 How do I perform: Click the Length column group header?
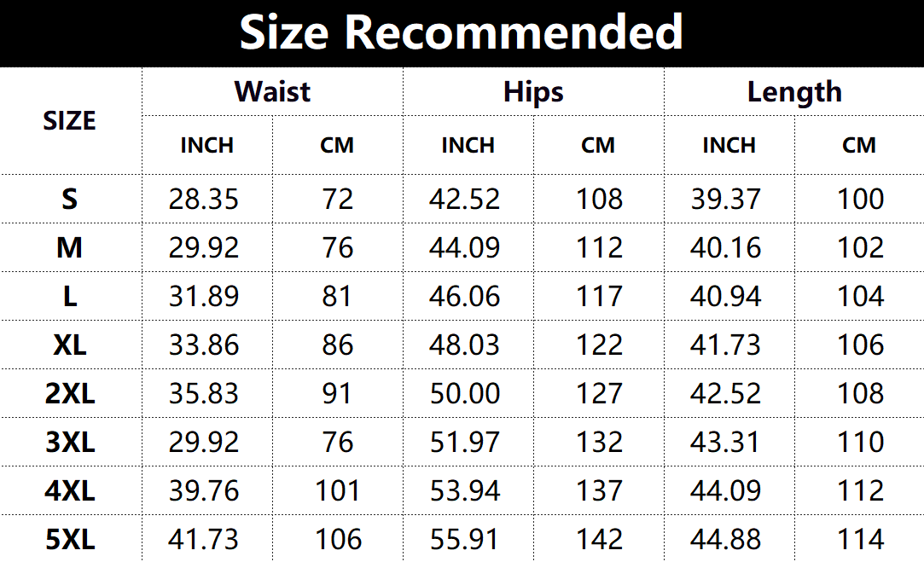[794, 91]
